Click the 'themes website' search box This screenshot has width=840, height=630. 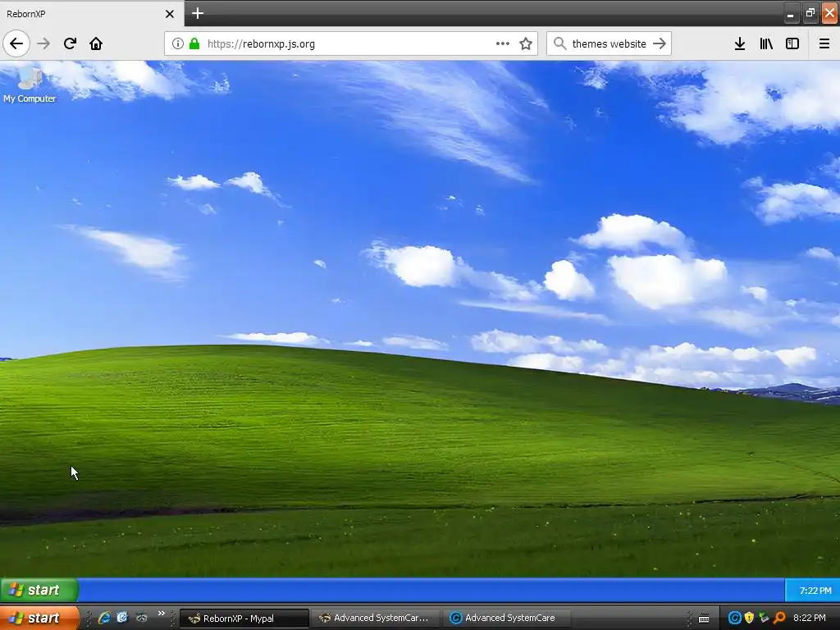609,43
